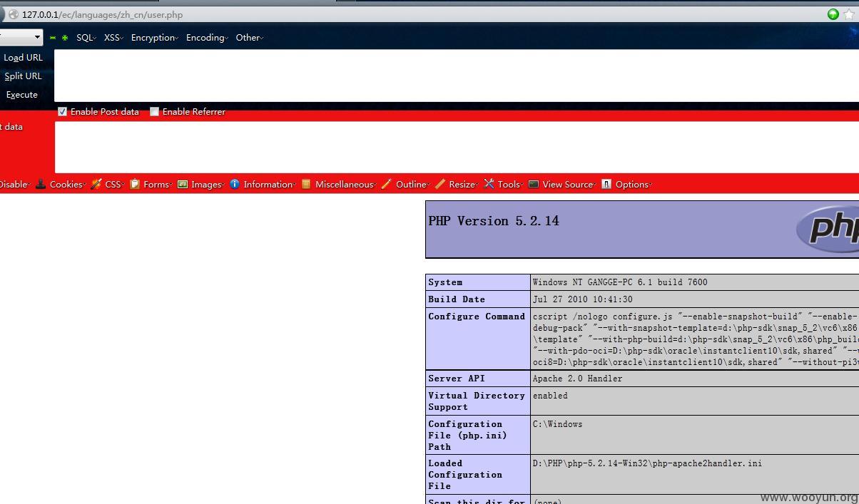Click the 'Apache 2.0 Handler' value
859x504 pixels.
(577, 379)
